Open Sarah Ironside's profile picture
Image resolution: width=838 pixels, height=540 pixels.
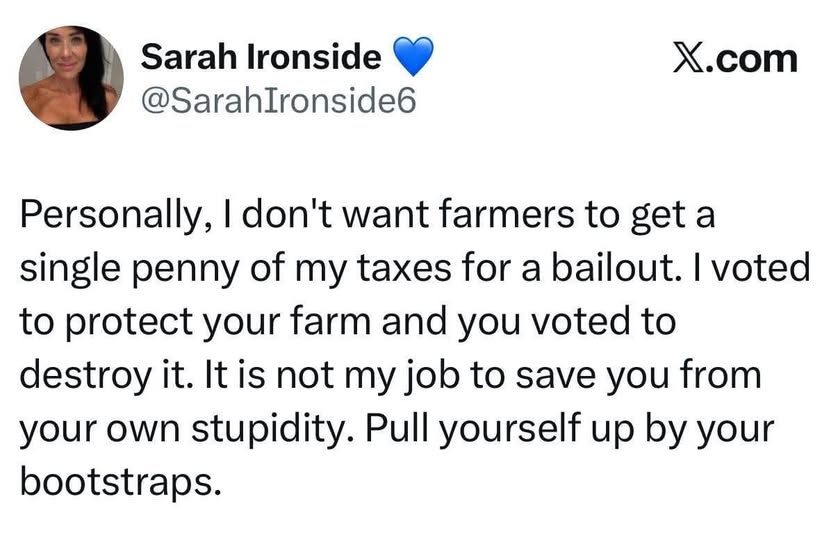[71, 78]
